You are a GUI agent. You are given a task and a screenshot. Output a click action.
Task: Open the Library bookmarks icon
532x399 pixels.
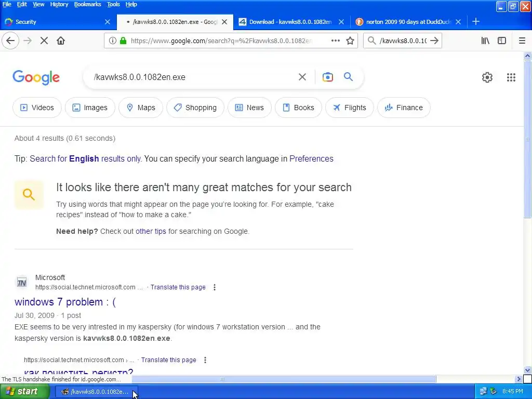pyautogui.click(x=485, y=41)
